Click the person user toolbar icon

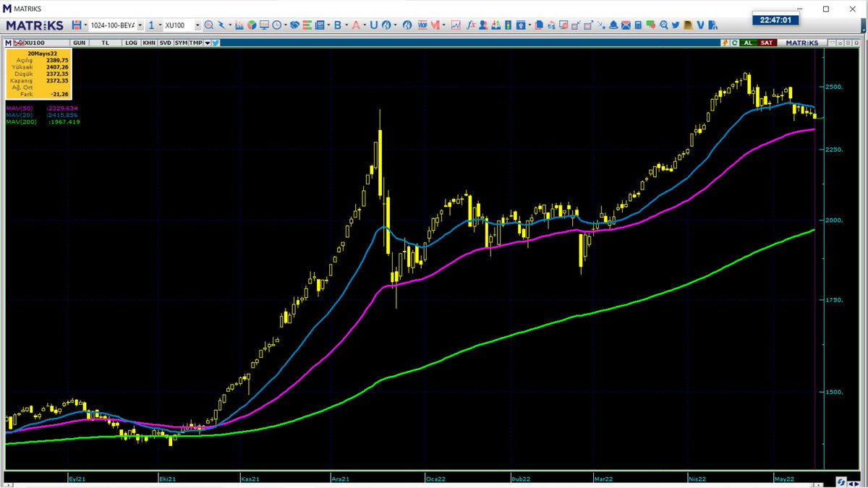tap(483, 25)
